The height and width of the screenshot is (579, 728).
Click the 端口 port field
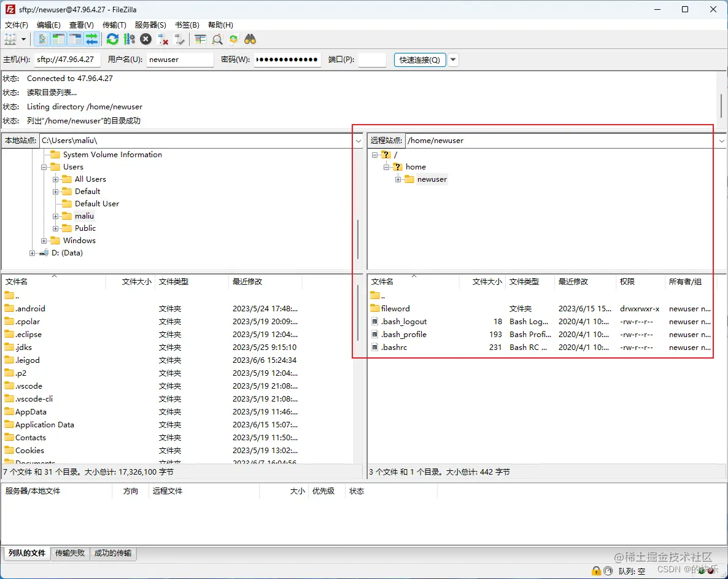[372, 60]
